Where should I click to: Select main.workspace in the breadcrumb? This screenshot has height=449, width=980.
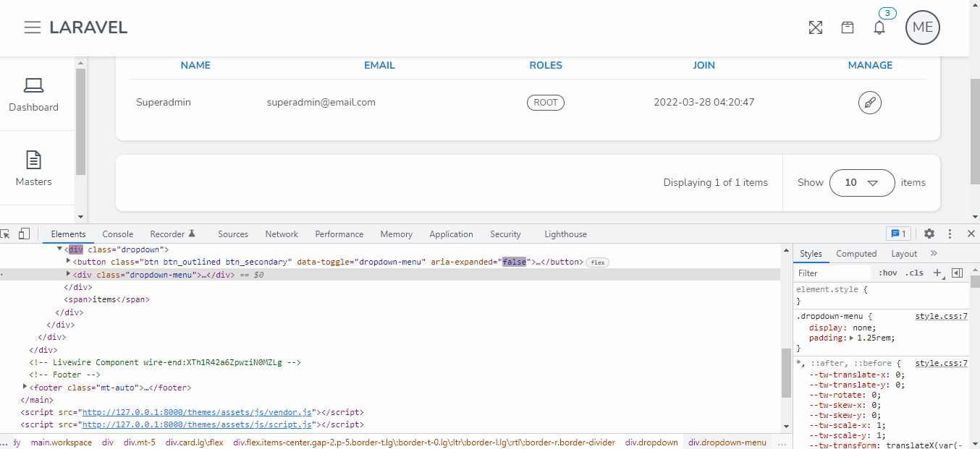click(62, 442)
